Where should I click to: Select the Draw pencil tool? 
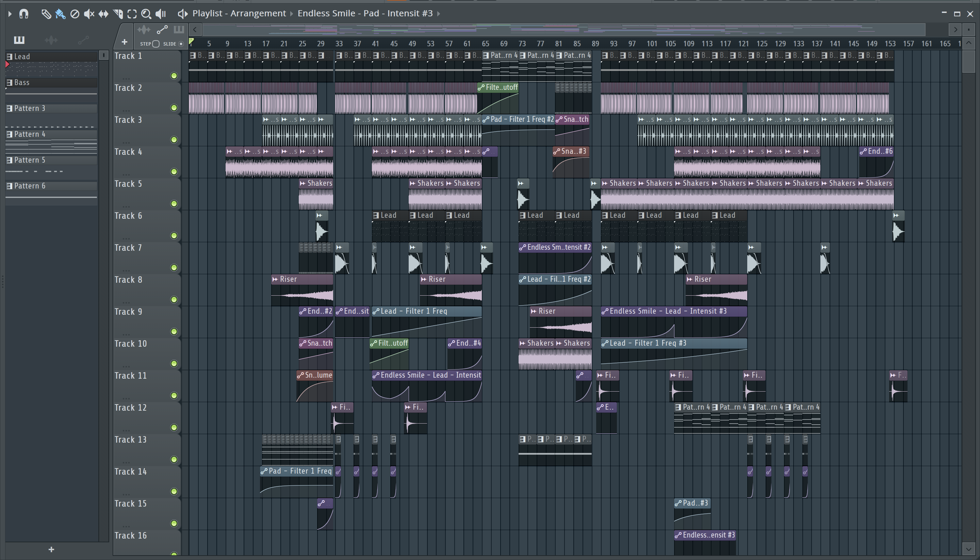tap(46, 14)
